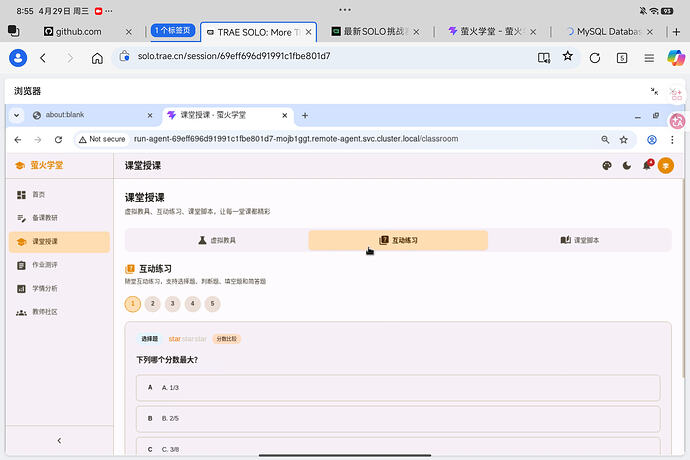Go to question 5 circle

(x=213, y=304)
